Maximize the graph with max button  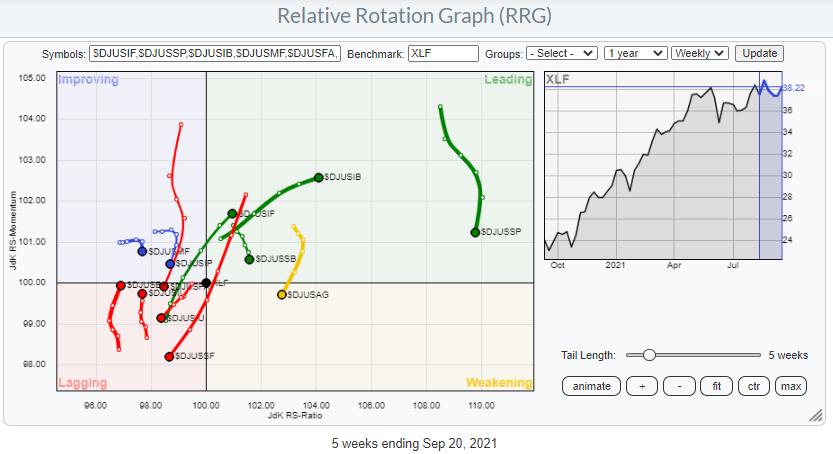coord(791,386)
